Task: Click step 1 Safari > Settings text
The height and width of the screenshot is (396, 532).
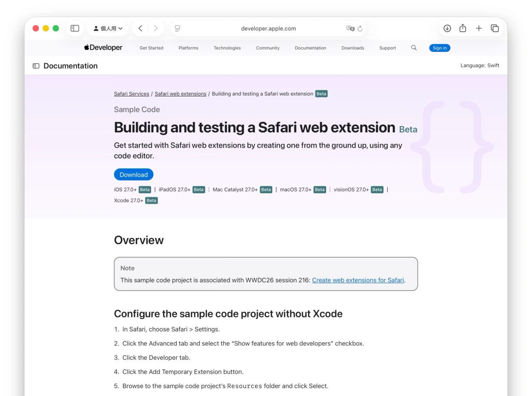Action: click(171, 329)
